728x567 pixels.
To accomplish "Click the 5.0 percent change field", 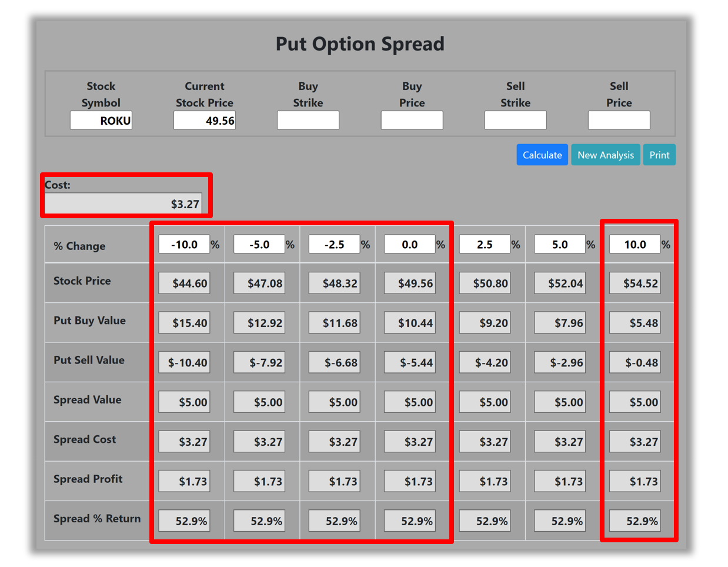I will click(560, 244).
